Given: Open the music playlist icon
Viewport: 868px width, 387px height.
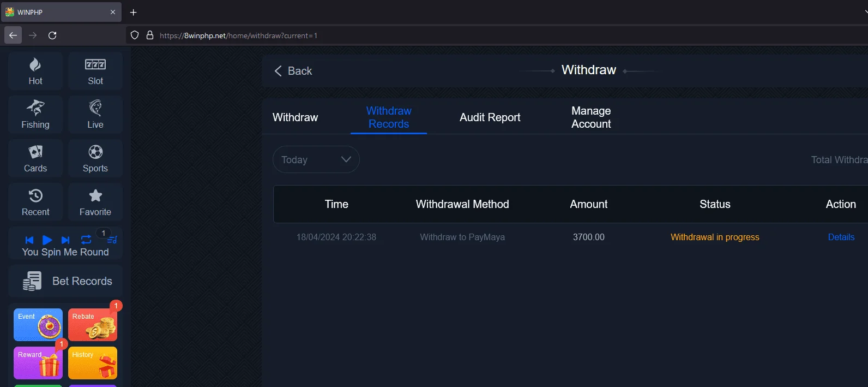Looking at the screenshot, I should (112, 240).
